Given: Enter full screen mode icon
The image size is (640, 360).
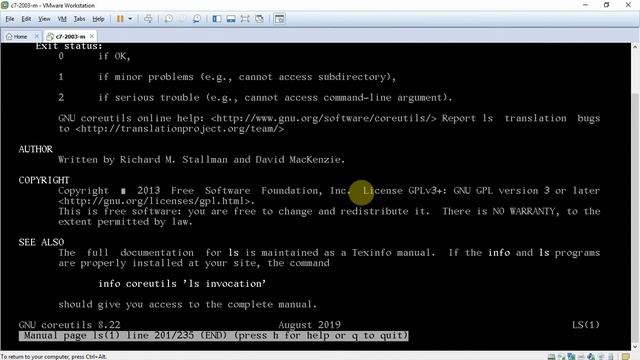Looking at the screenshot, I should 245,19.
